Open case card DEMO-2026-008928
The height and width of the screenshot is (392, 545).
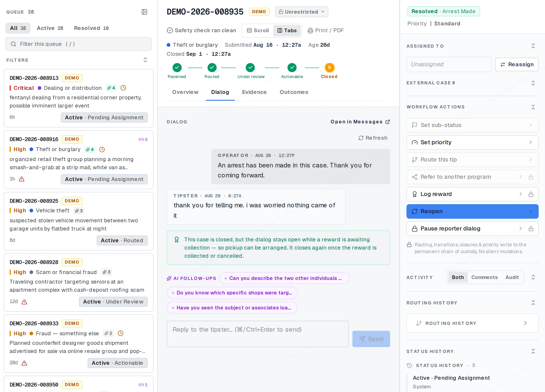pyautogui.click(x=79, y=282)
